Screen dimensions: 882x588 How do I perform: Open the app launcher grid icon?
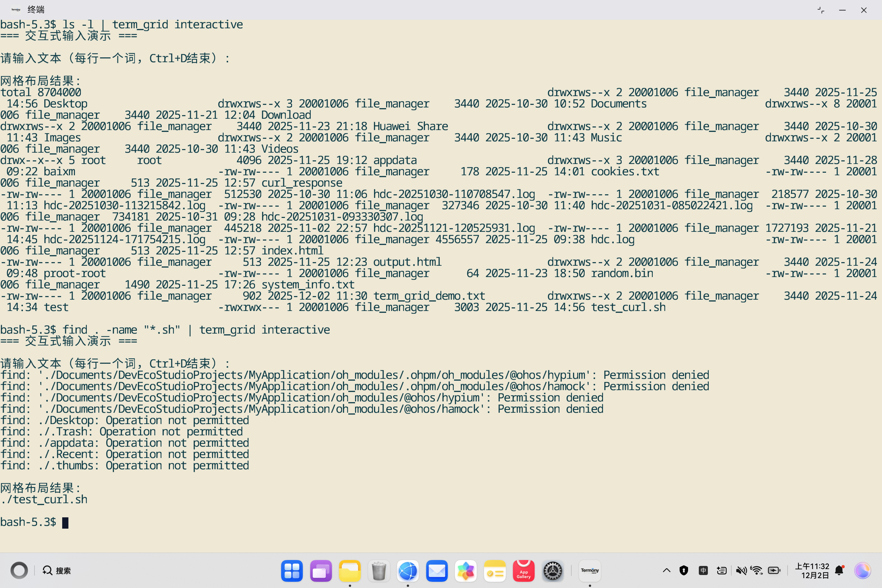[x=292, y=570]
